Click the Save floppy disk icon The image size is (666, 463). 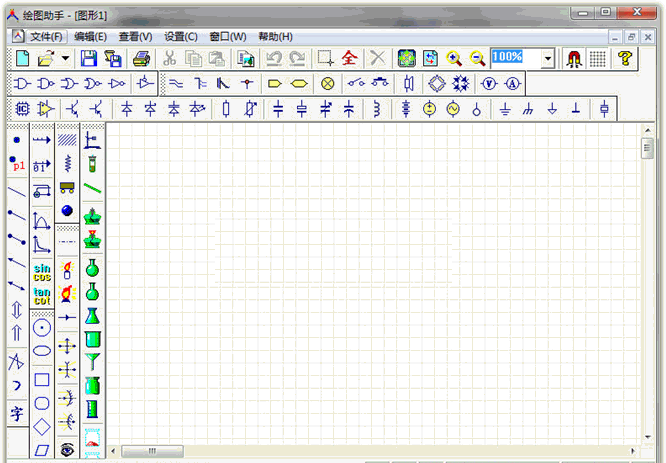click(x=89, y=59)
